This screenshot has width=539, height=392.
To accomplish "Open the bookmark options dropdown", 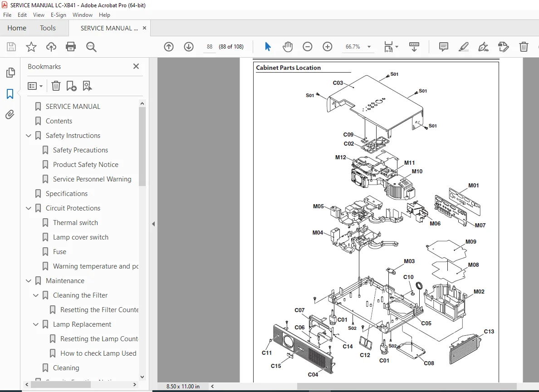I will pos(35,86).
